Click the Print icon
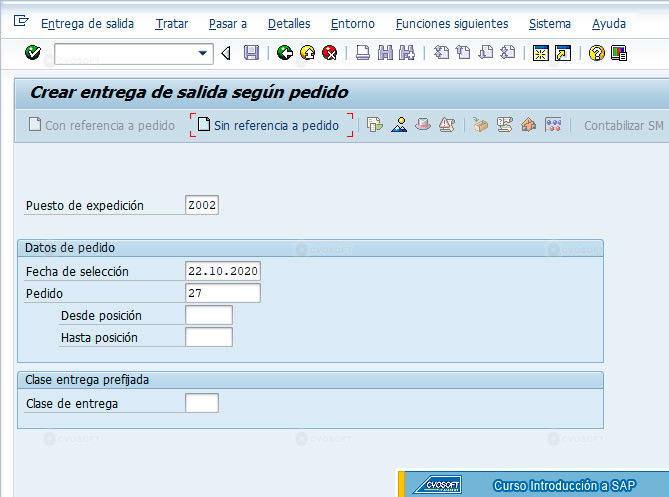The width and height of the screenshot is (669, 497). [363, 53]
